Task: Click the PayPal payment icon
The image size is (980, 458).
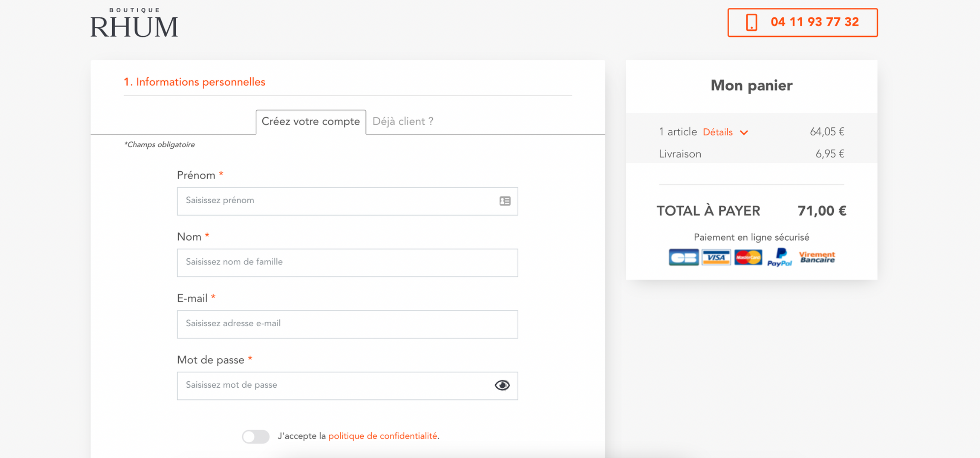Action: [x=779, y=257]
